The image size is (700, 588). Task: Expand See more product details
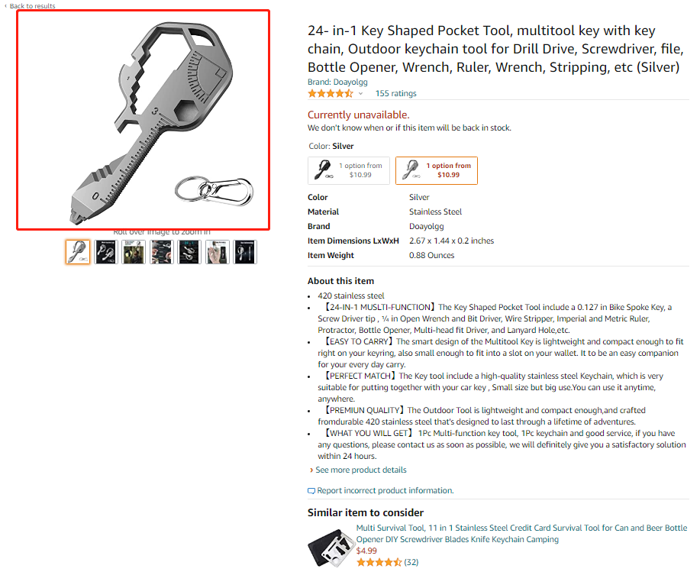click(x=360, y=470)
